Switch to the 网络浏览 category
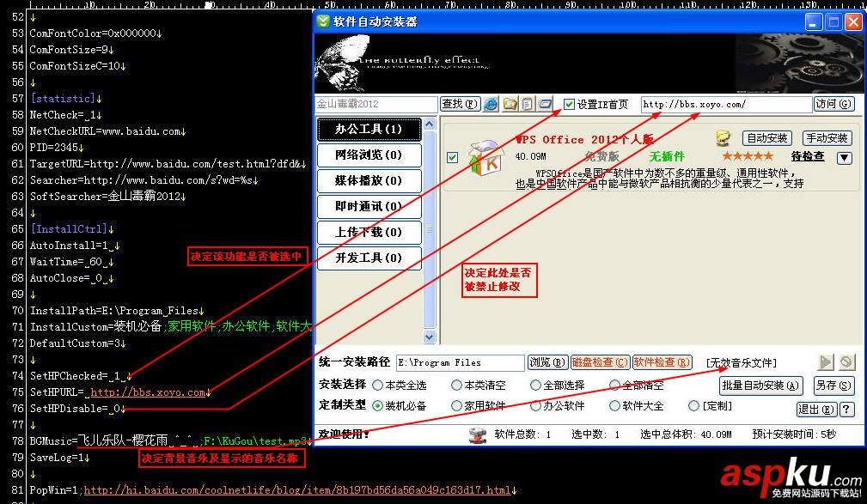The image size is (867, 504). point(369,155)
